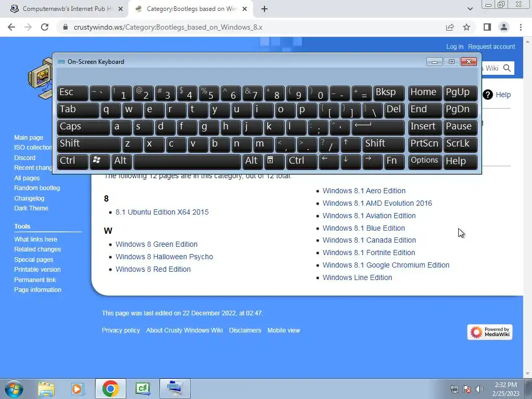532x399 pixels.
Task: Launch Windows Media Player from the taskbar
Action: (77, 389)
